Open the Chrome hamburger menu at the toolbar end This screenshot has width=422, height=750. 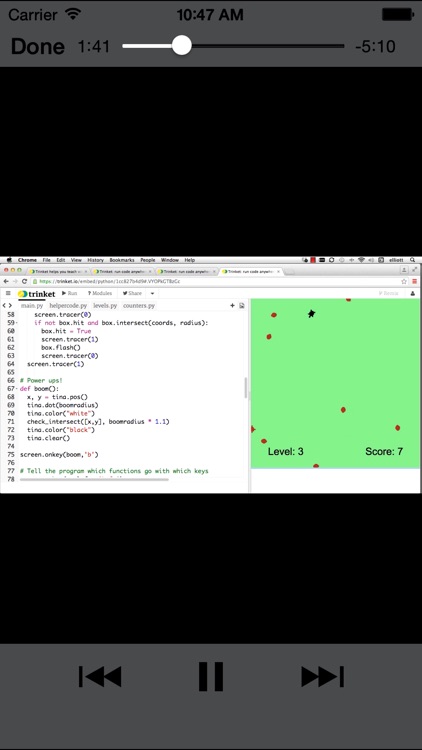(x=415, y=281)
